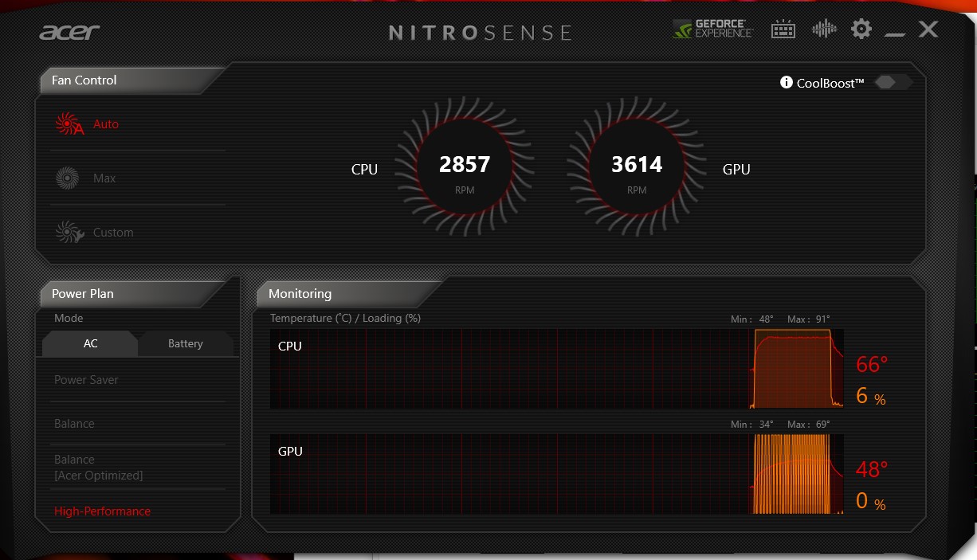Toggle the CoolBoost switch

tap(893, 83)
